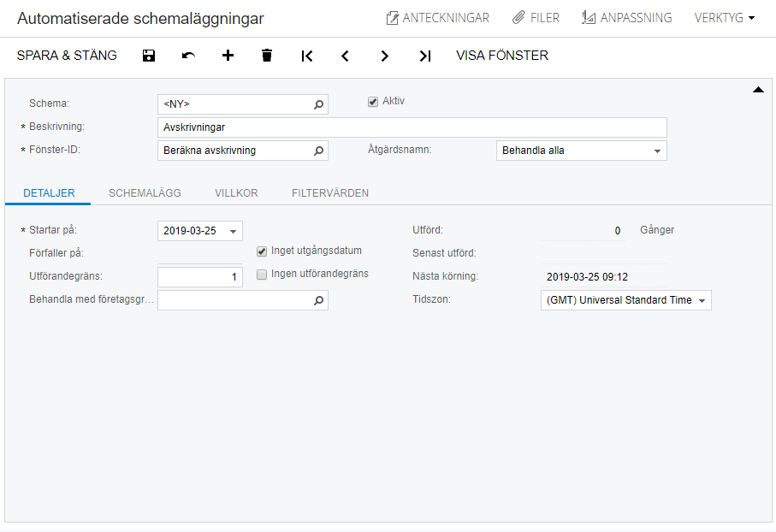Go to next record arrow
Viewport: 776px width, 532px height.
tap(384, 56)
